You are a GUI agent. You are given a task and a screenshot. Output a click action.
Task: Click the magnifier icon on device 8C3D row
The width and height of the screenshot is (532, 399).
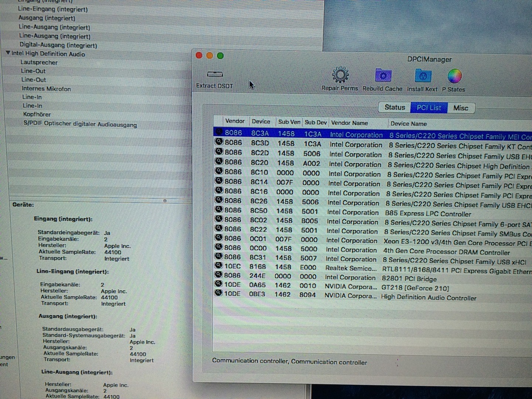(219, 142)
